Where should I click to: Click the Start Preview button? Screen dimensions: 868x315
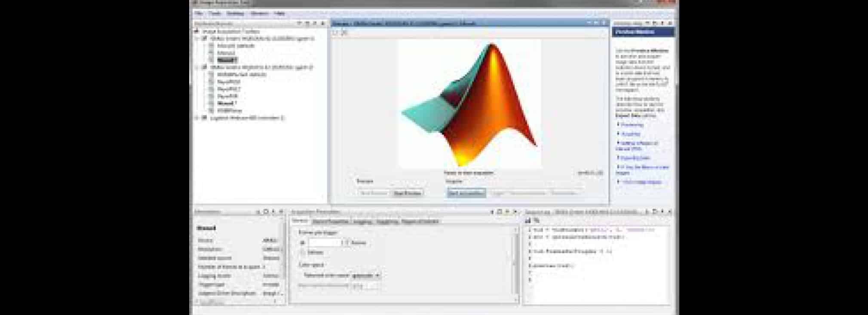click(408, 193)
